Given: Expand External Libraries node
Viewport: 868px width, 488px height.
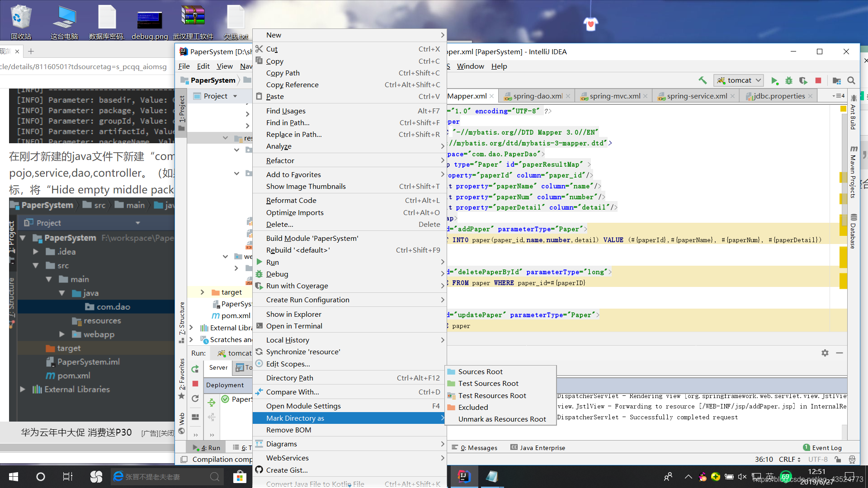Looking at the screenshot, I should pyautogui.click(x=191, y=328).
